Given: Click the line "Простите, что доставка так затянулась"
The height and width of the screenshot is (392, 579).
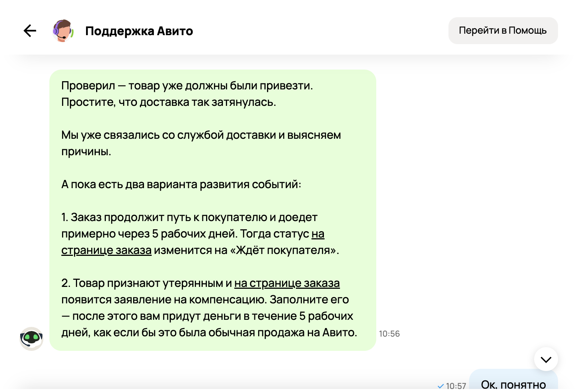Looking at the screenshot, I should [169, 102].
